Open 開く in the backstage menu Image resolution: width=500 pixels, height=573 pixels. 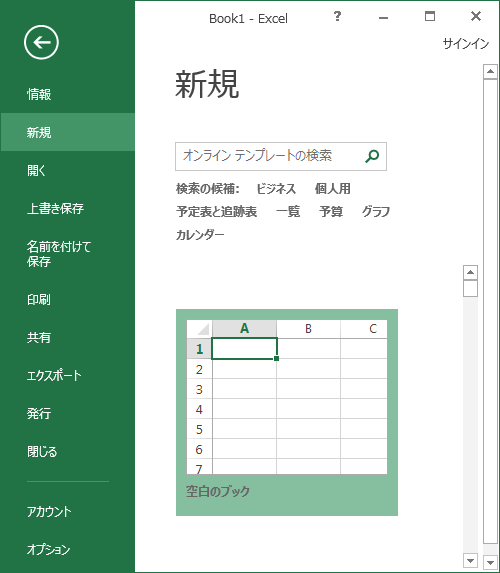pyautogui.click(x=36, y=170)
